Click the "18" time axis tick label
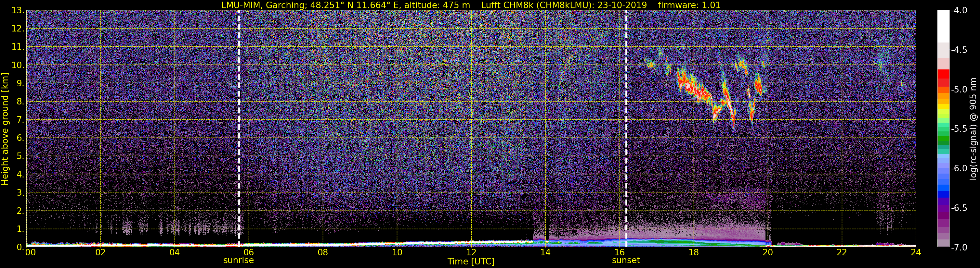The width and height of the screenshot is (980, 268). (x=694, y=252)
